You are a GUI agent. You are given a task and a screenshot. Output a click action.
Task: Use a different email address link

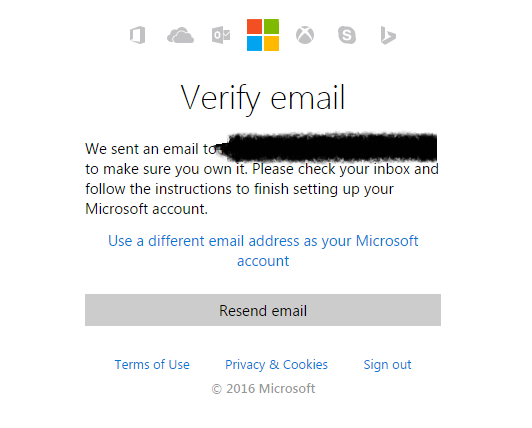coord(263,251)
